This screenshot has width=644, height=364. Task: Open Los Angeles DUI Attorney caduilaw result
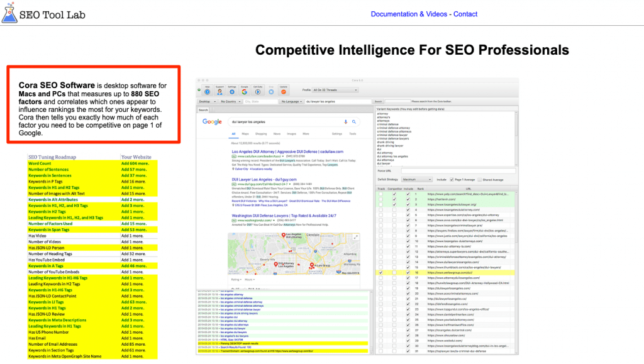(287, 152)
